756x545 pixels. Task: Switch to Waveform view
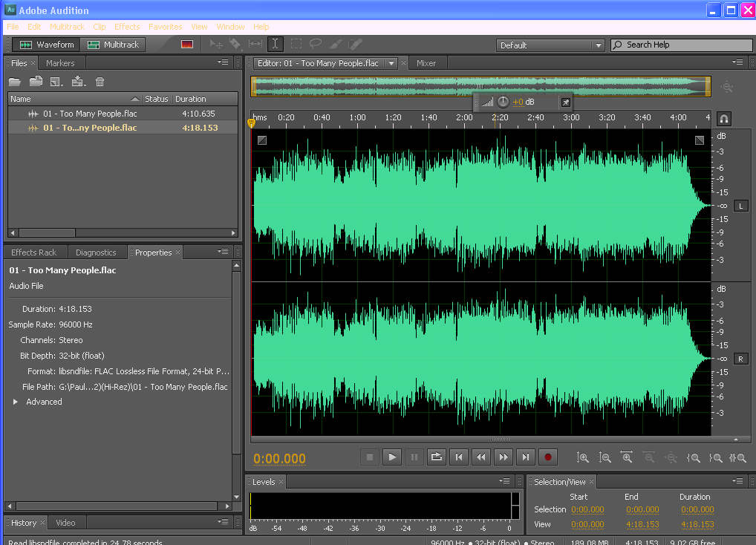point(46,45)
